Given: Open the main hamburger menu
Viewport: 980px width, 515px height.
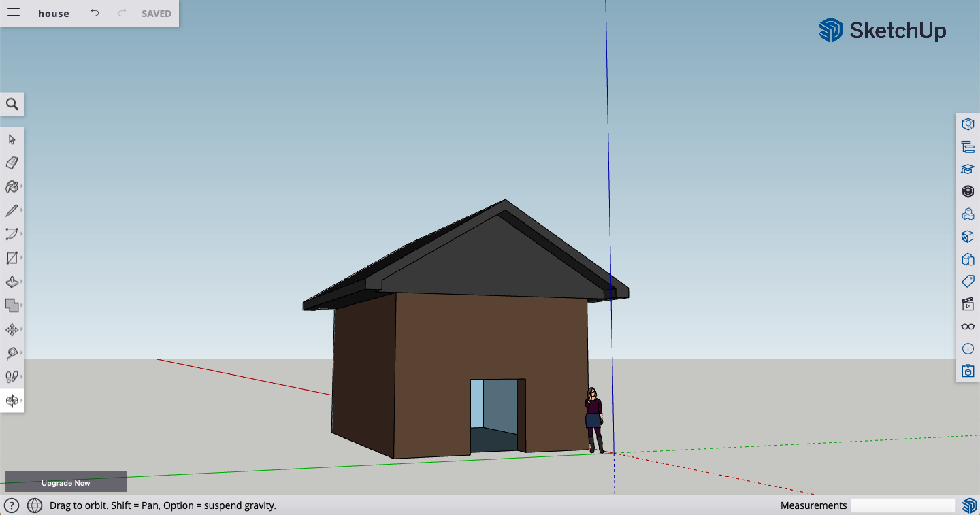Looking at the screenshot, I should click(x=13, y=12).
